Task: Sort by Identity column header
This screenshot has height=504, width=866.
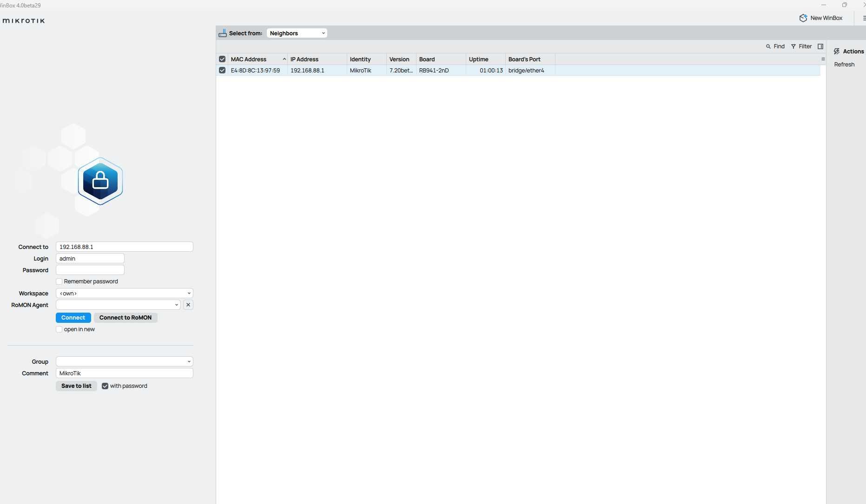Action: click(x=367, y=59)
